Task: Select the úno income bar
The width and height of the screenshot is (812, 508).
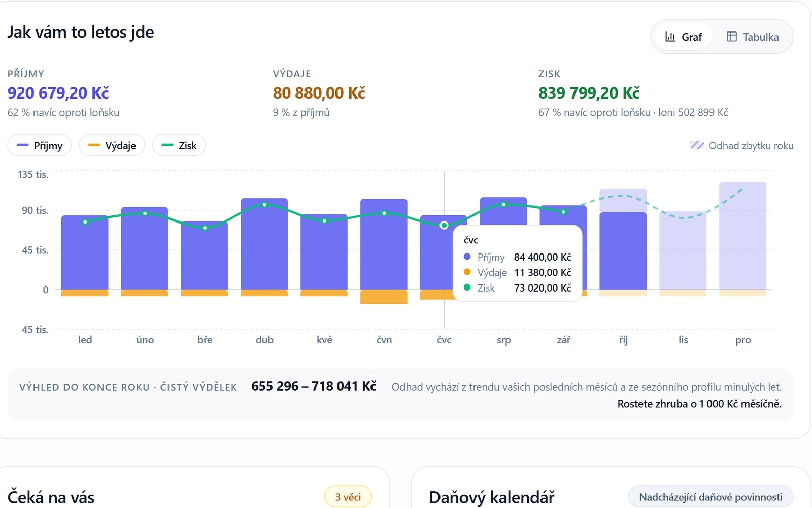Action: click(x=145, y=248)
